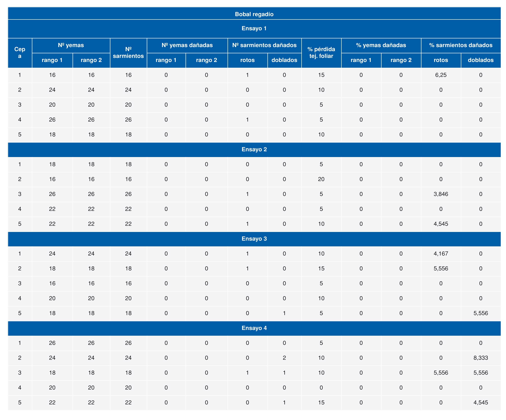The width and height of the screenshot is (506, 420).
Task: Click the 'Nº sarmientos' column header
Action: 128,52
